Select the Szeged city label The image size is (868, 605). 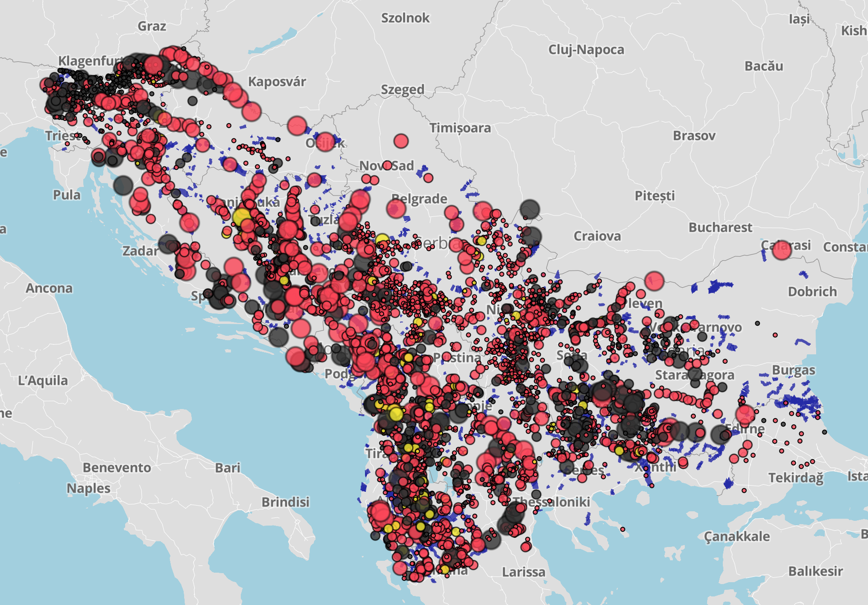coord(403,90)
